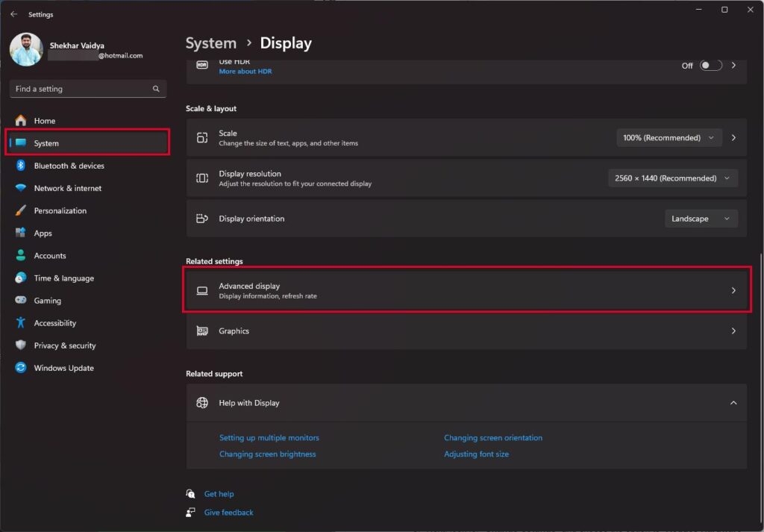
Task: Click the Display orientation row icon
Action: [x=202, y=219]
